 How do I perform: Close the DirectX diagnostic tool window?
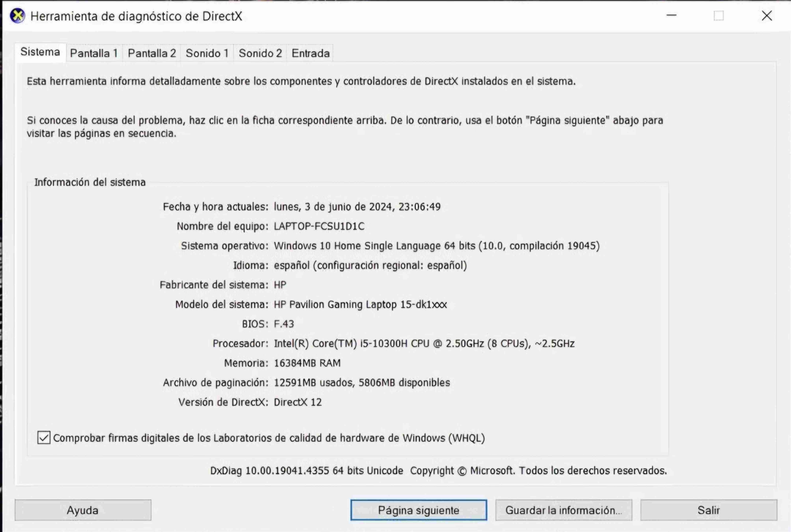click(767, 16)
